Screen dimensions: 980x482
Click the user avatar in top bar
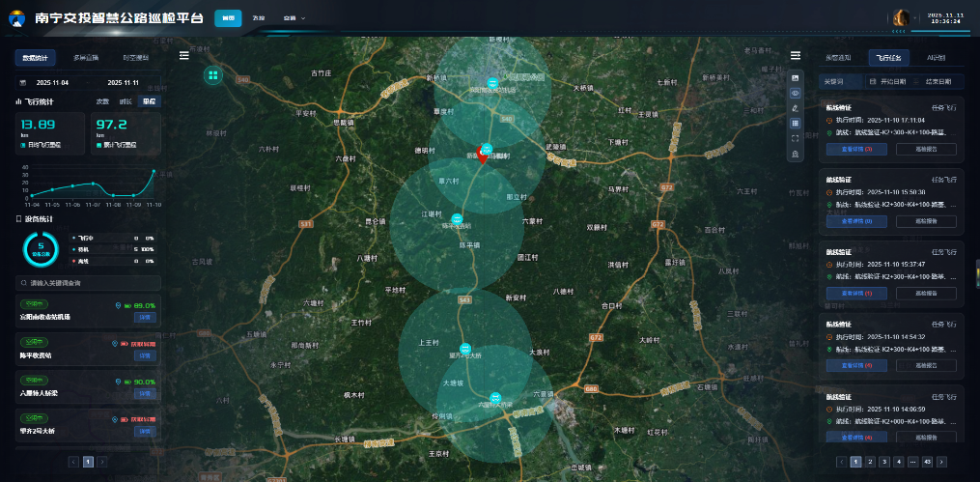pyautogui.click(x=902, y=18)
